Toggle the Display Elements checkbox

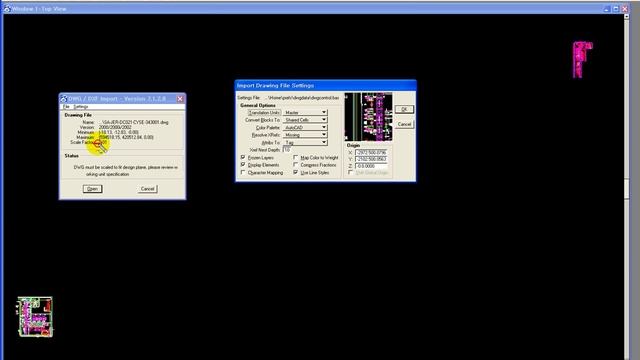tap(243, 164)
